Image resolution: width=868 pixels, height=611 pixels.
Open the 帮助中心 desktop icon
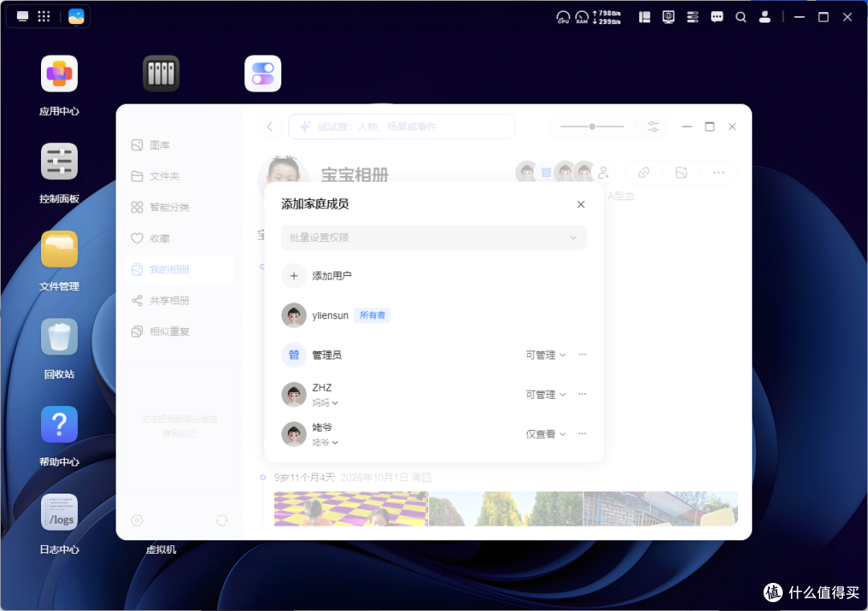click(59, 424)
